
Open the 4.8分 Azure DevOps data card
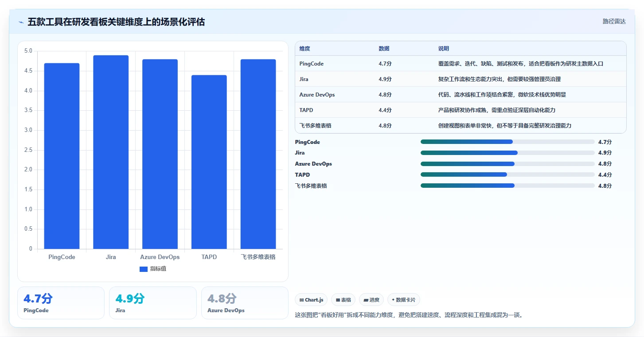pos(245,303)
